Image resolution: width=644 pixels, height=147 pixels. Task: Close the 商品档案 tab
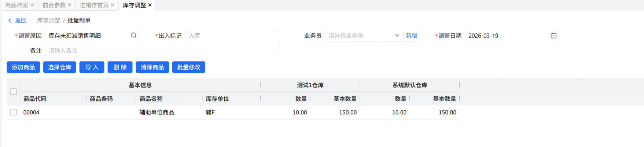click(32, 5)
